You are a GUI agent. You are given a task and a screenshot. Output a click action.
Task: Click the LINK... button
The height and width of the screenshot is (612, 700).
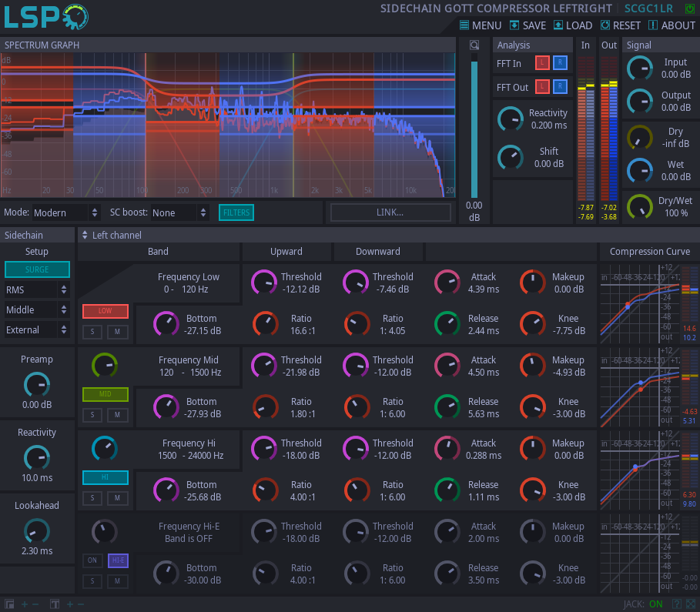390,212
